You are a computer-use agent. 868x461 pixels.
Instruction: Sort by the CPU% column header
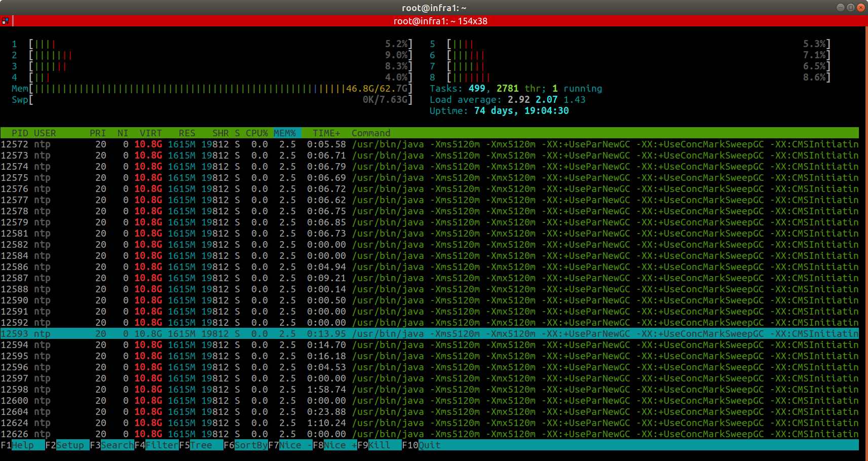tap(257, 133)
